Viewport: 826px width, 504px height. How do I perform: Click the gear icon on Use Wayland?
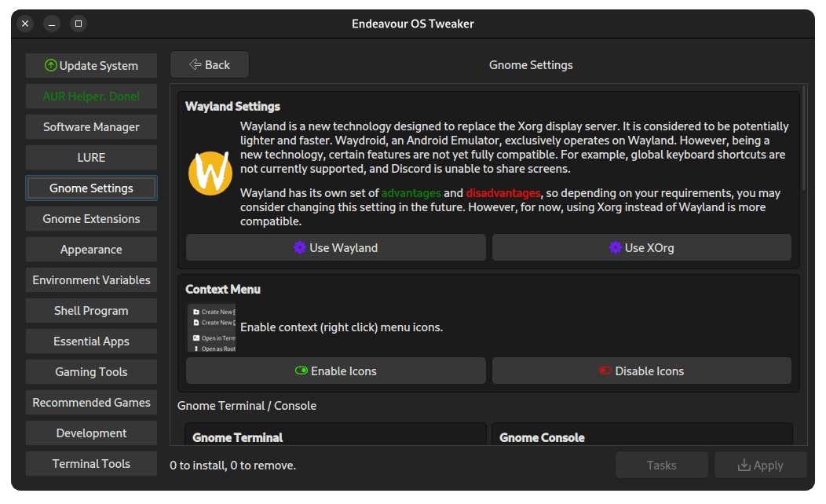(x=300, y=247)
